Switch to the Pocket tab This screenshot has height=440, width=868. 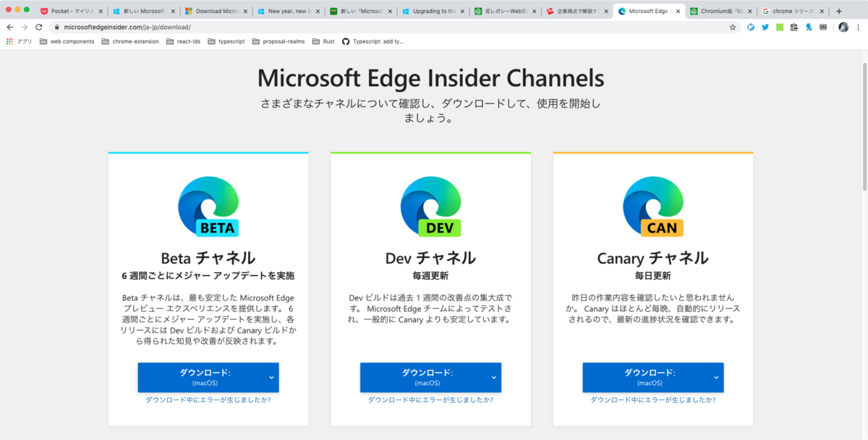coord(70,12)
